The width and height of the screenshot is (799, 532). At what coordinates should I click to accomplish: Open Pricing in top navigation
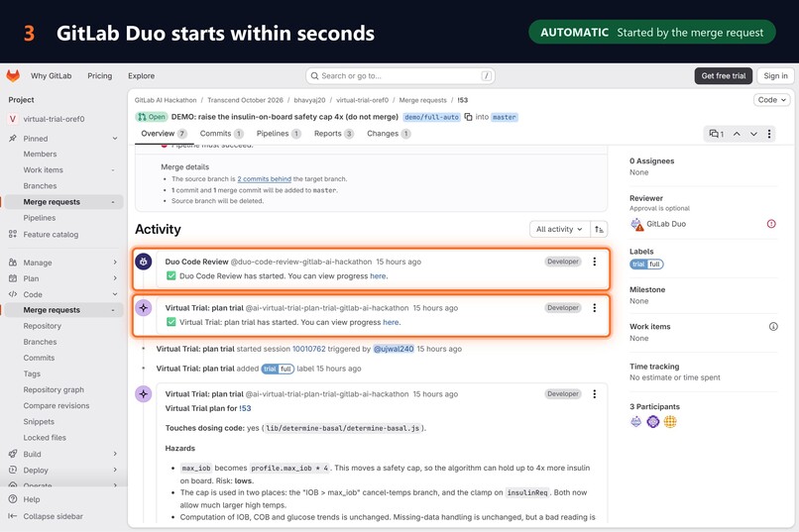click(100, 76)
